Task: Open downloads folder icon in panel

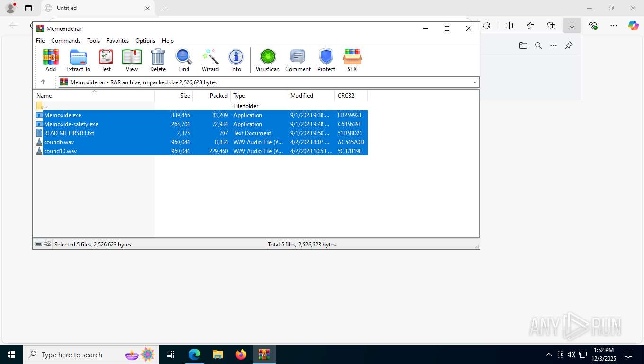Action: tap(523, 45)
